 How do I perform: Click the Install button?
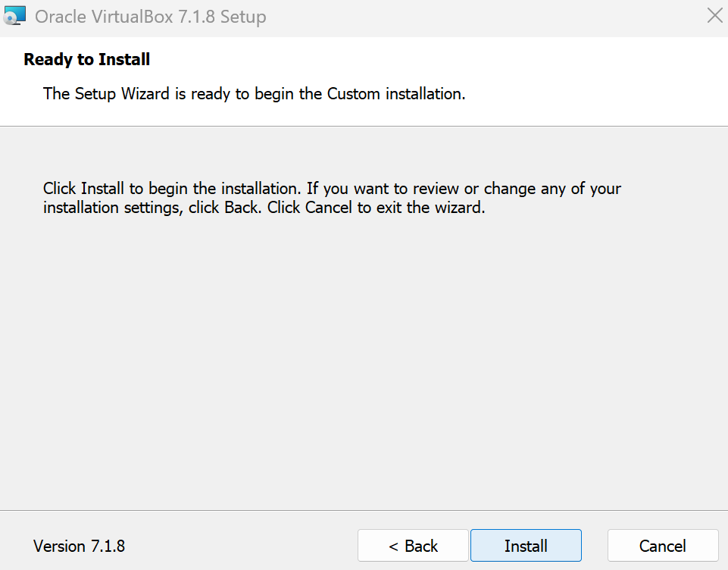[x=526, y=546]
